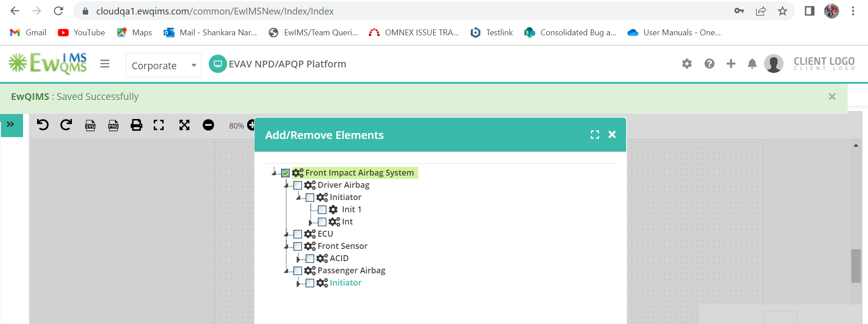Expand the ACID node

(298, 259)
